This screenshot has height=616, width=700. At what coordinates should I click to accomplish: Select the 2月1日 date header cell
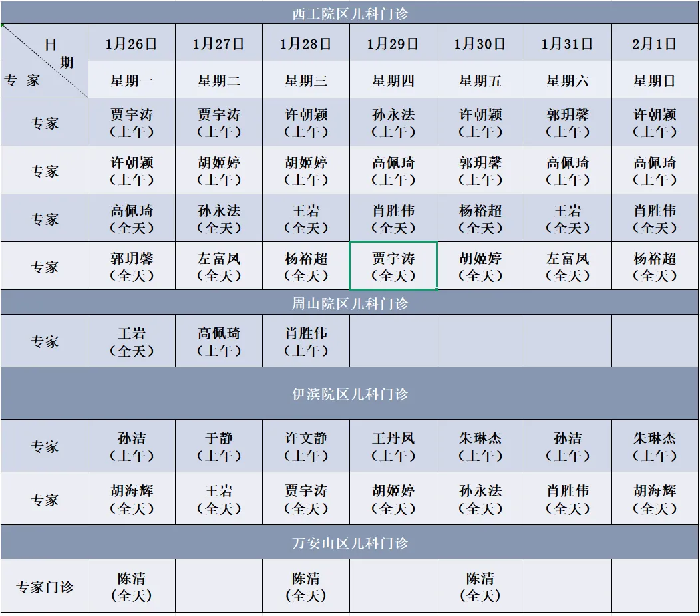tap(655, 44)
